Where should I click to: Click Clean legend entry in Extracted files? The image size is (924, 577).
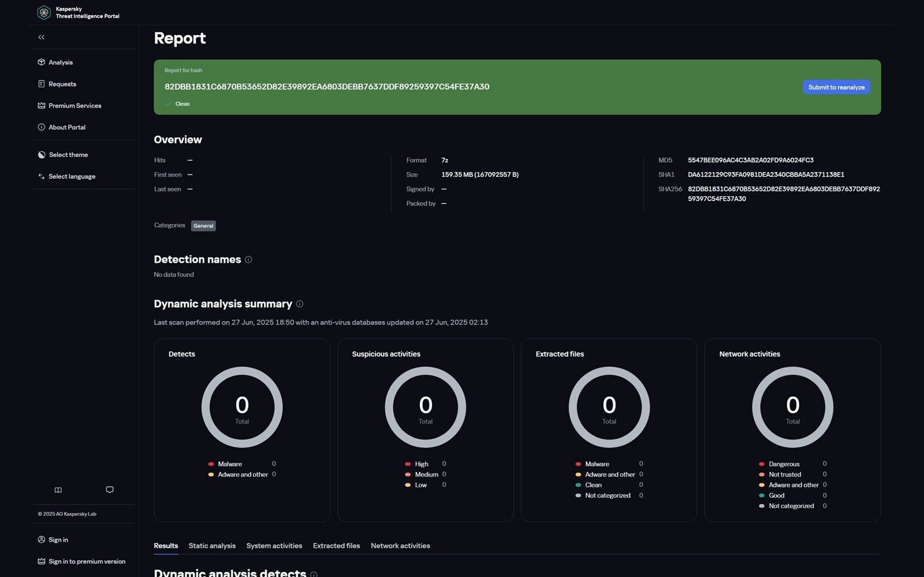pos(593,485)
